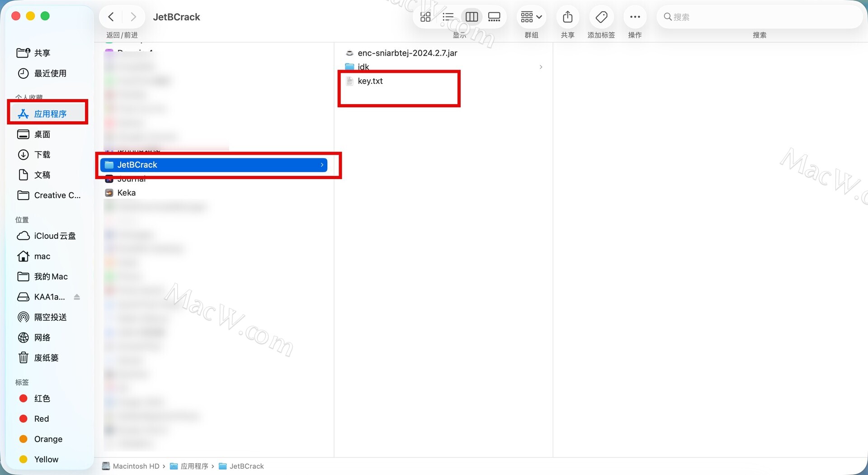Expand the jdk folder chevron
Screen dimensions: 868x475
(x=541, y=67)
